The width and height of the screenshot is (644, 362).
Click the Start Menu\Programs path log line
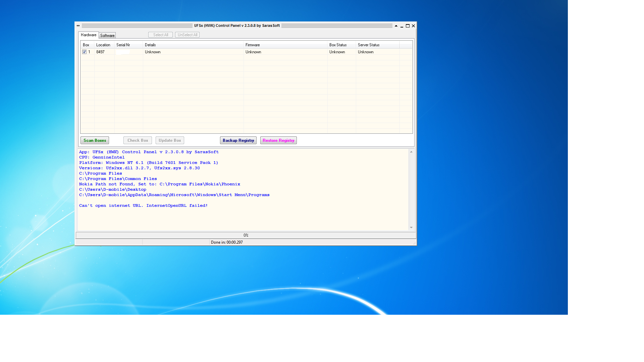pyautogui.click(x=174, y=195)
